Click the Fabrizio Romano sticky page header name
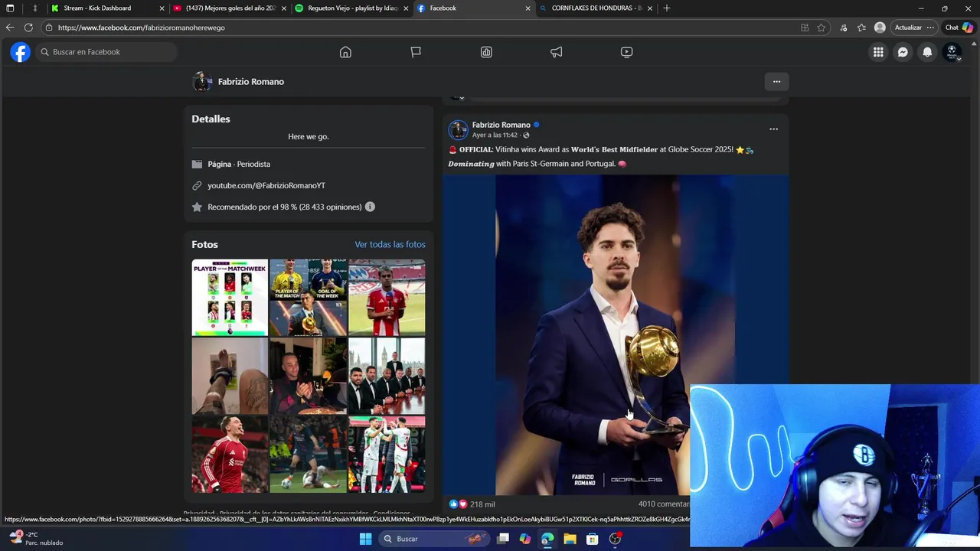 click(250, 82)
